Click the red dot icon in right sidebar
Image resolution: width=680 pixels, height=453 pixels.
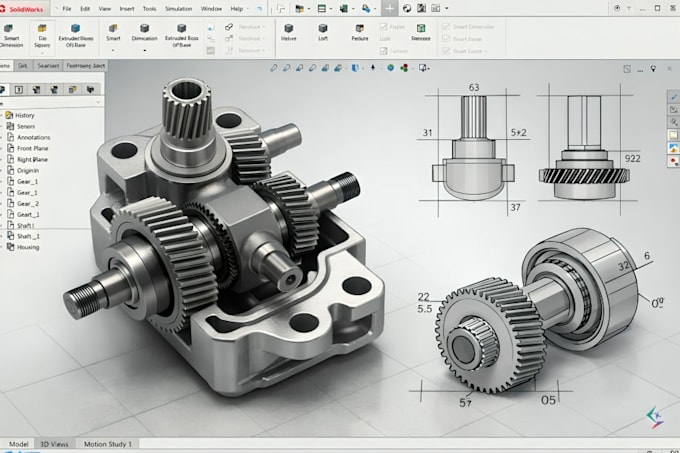click(x=673, y=161)
